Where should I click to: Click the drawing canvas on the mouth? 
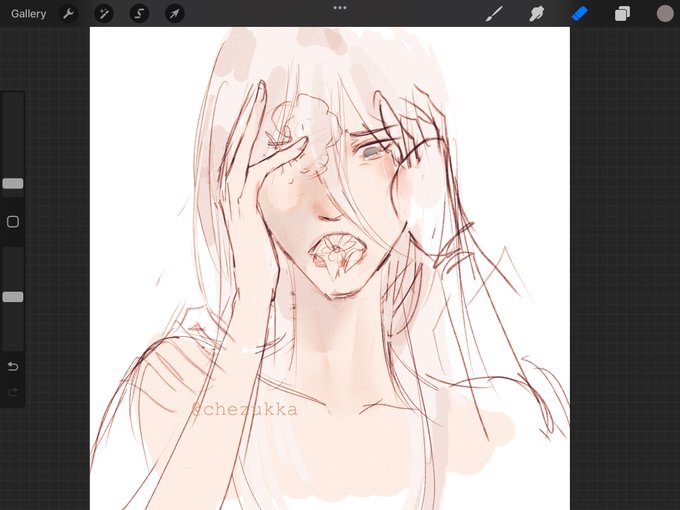pos(338,254)
